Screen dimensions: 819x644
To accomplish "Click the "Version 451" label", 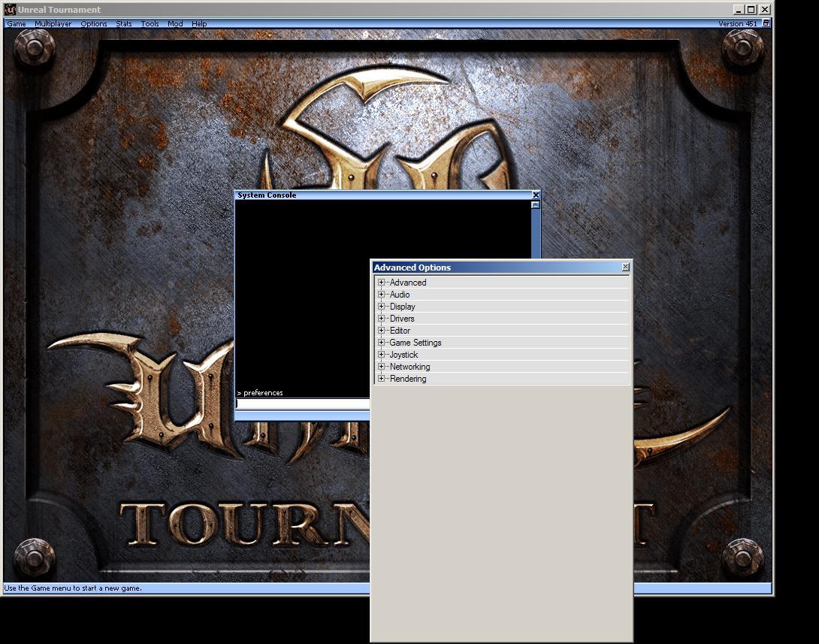I will (738, 23).
